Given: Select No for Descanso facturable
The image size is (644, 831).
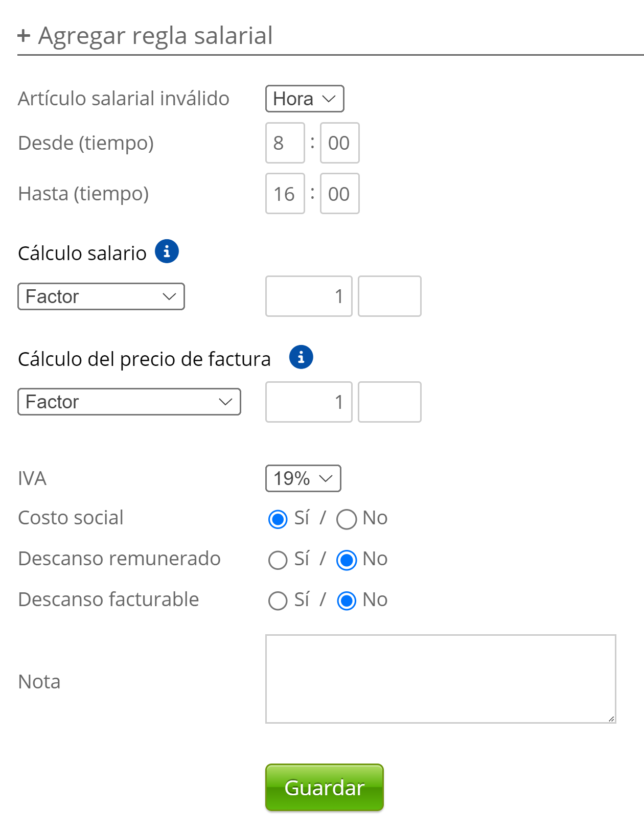Looking at the screenshot, I should (x=346, y=601).
